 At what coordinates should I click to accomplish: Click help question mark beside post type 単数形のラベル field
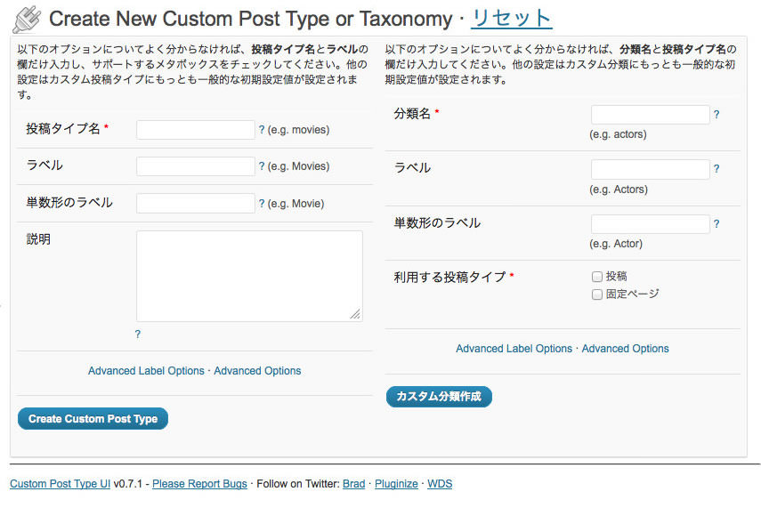coord(262,203)
